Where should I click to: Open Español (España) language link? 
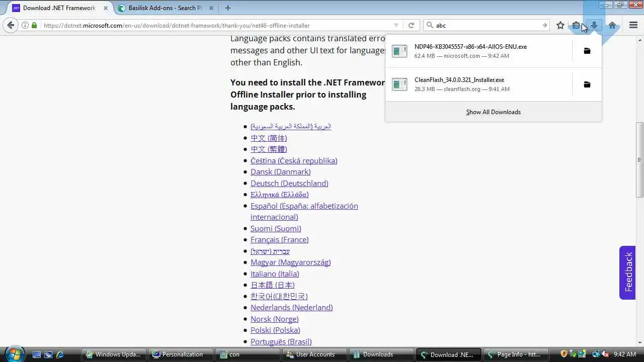click(304, 211)
